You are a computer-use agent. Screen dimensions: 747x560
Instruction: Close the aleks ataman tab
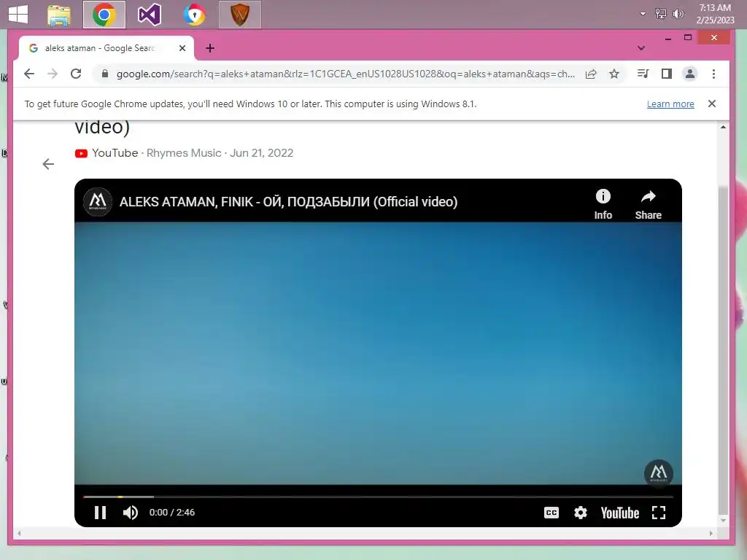tap(182, 48)
